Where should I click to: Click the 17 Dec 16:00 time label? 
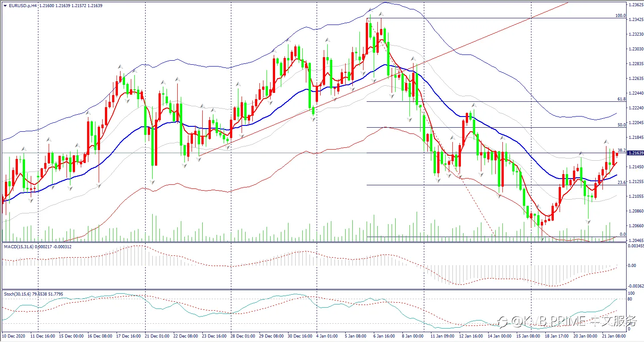click(129, 335)
